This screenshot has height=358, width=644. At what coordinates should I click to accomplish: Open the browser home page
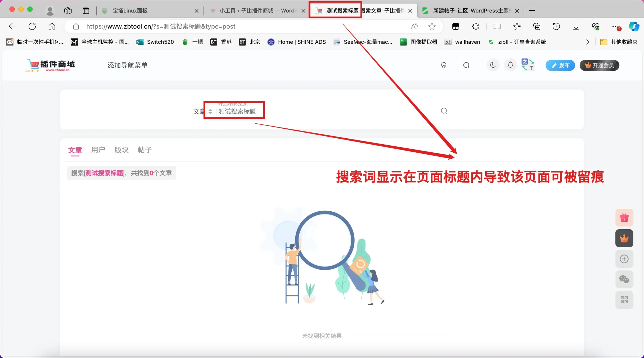coord(52,26)
